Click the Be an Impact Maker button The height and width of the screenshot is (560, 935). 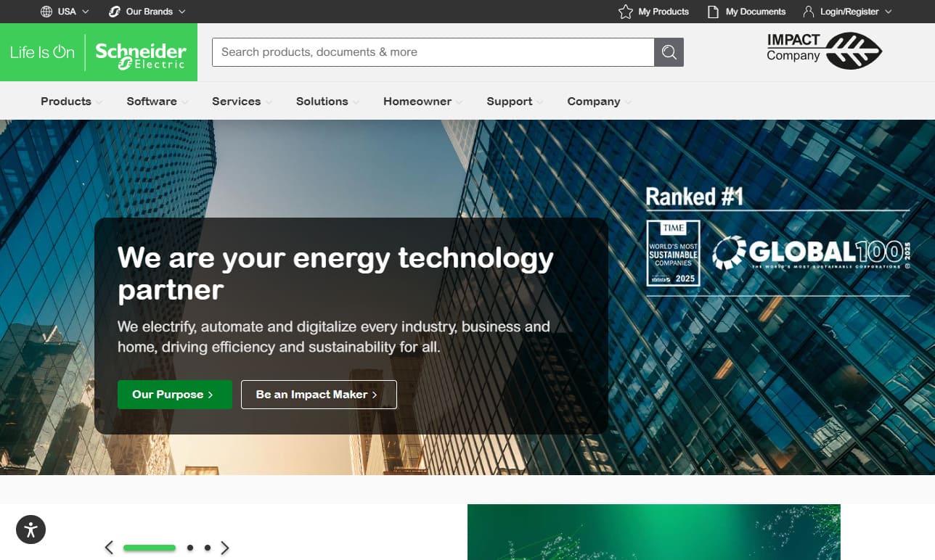(319, 394)
